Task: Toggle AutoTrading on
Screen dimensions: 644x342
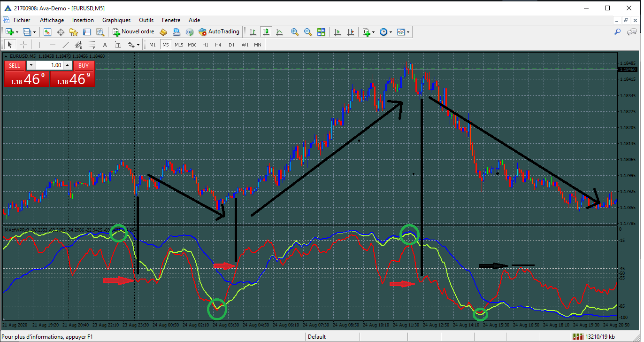Action: 219,31
